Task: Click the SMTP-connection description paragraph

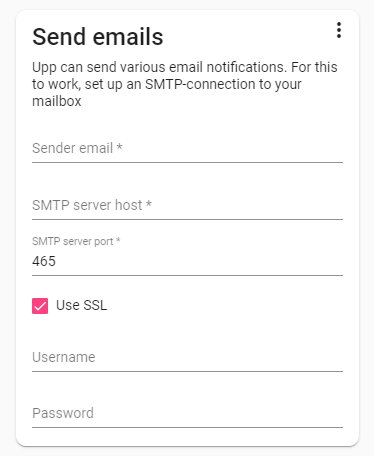Action: click(185, 84)
